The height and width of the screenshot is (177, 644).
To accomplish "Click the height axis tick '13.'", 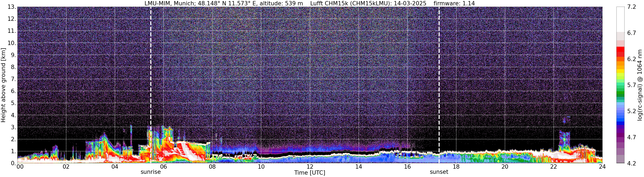I will coord(12,7).
